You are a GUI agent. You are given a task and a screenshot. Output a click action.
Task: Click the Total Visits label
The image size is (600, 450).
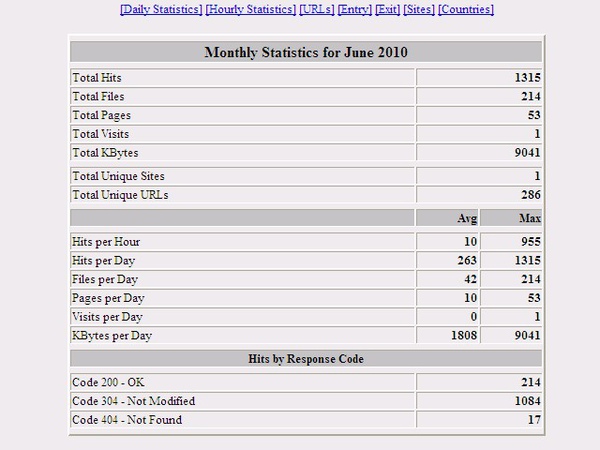[101, 134]
